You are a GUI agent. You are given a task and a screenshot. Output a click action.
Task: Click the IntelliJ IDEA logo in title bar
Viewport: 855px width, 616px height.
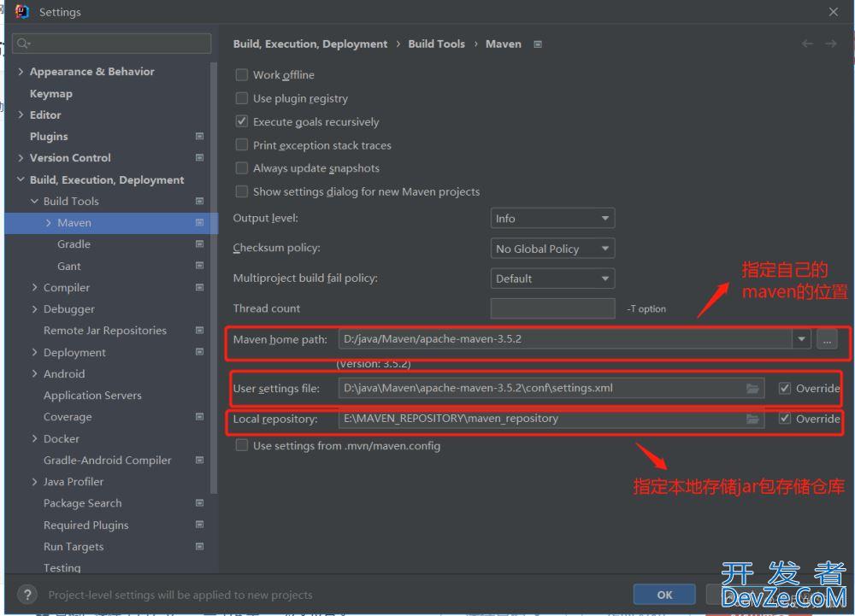(22, 11)
